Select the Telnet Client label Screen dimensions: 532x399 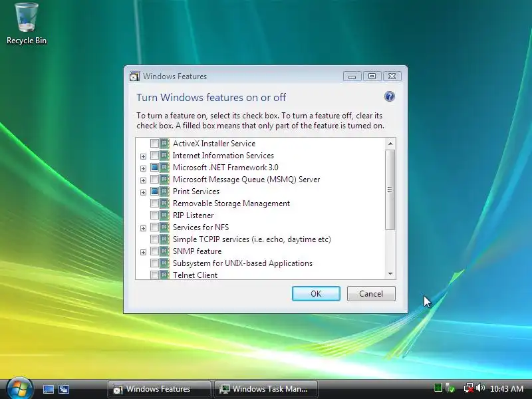pos(195,275)
